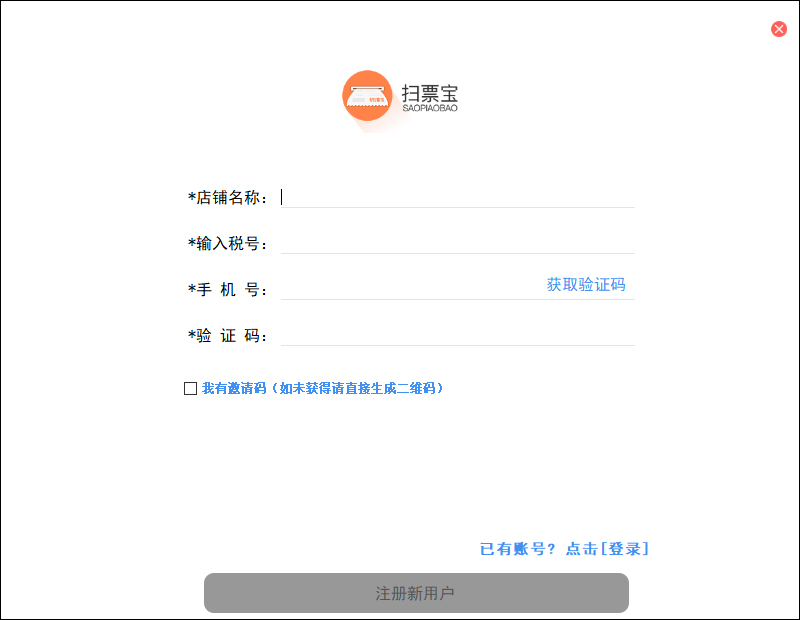Click the 我有邀请码 blue label text
The image size is (800, 620).
[322, 388]
